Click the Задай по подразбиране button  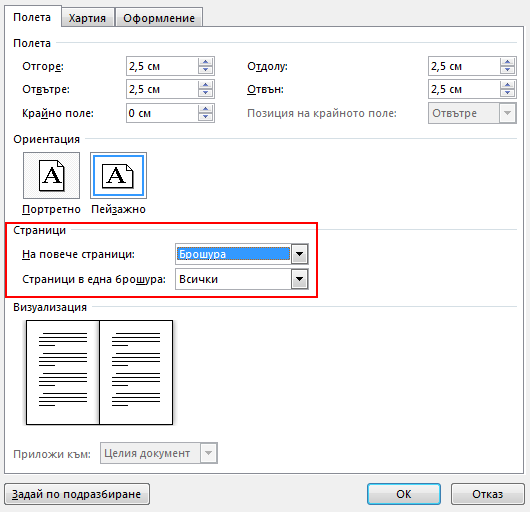click(77, 494)
